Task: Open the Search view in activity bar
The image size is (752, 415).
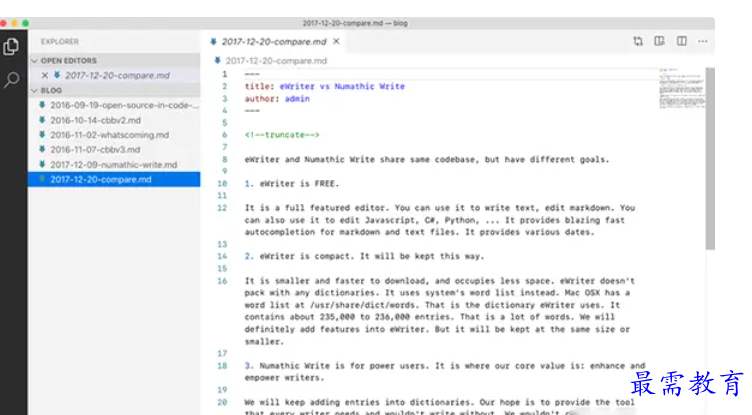Action: [x=11, y=80]
